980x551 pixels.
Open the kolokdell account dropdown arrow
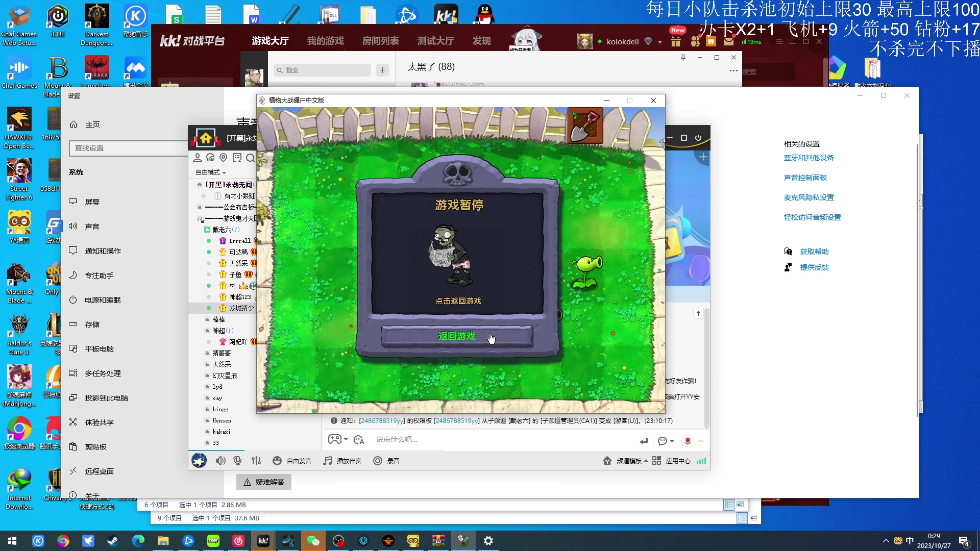coord(660,42)
